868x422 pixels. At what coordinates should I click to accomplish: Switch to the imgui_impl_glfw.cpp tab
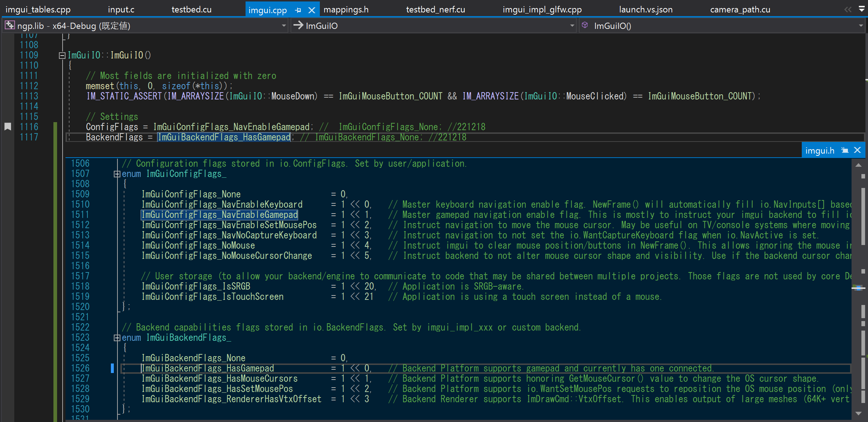[542, 10]
